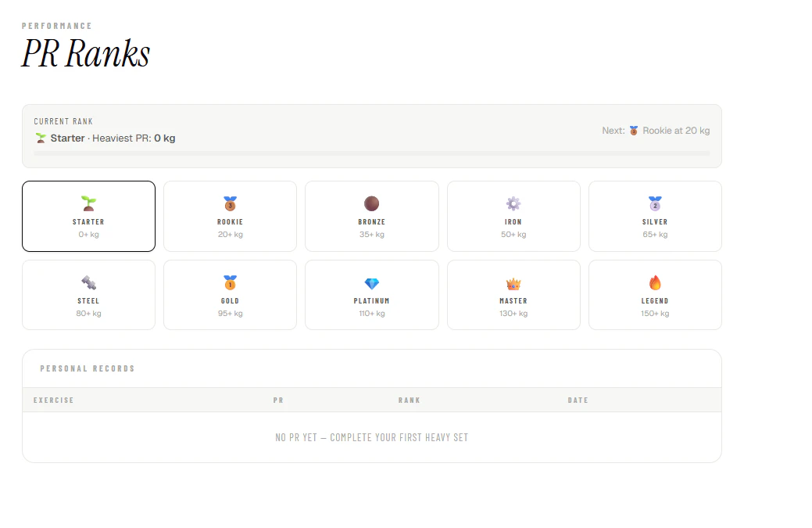Click the Gold medal icon
812x528 pixels.
[x=230, y=283]
